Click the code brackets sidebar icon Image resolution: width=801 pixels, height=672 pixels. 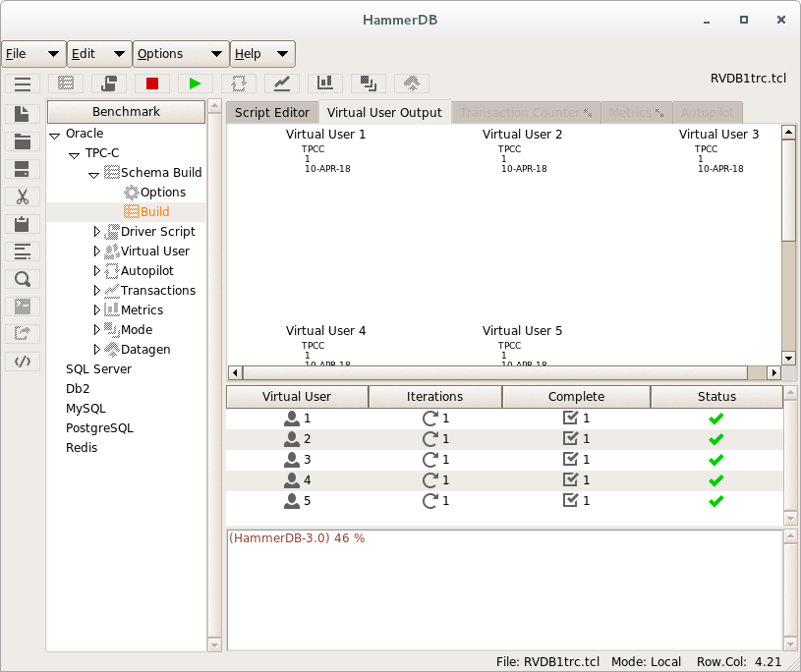(23, 362)
